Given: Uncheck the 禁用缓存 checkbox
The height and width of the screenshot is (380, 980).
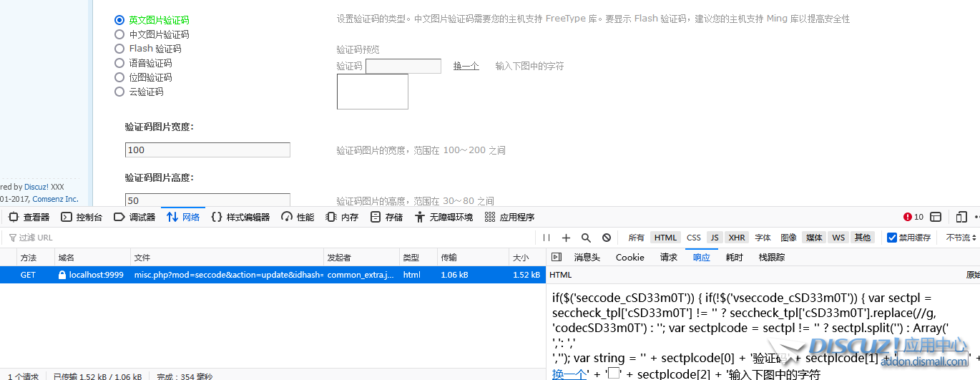Looking at the screenshot, I should 892,238.
